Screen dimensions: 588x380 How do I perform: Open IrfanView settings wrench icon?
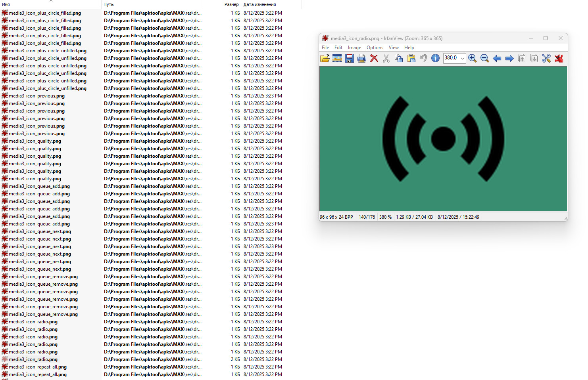tap(546, 58)
